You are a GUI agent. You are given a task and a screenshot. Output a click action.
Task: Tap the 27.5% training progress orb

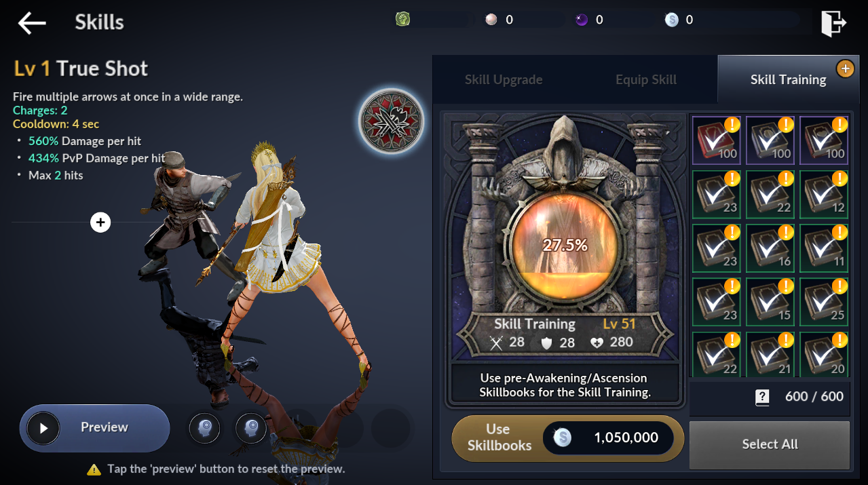coord(565,246)
